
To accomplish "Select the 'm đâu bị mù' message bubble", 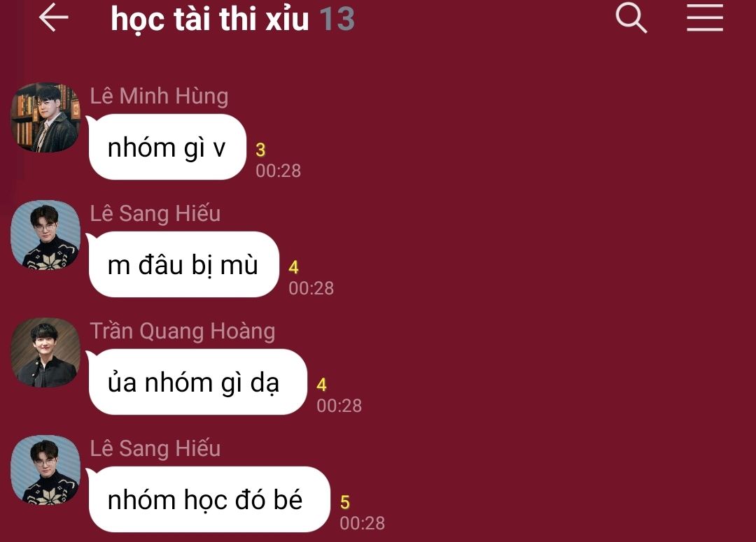I will tap(183, 264).
